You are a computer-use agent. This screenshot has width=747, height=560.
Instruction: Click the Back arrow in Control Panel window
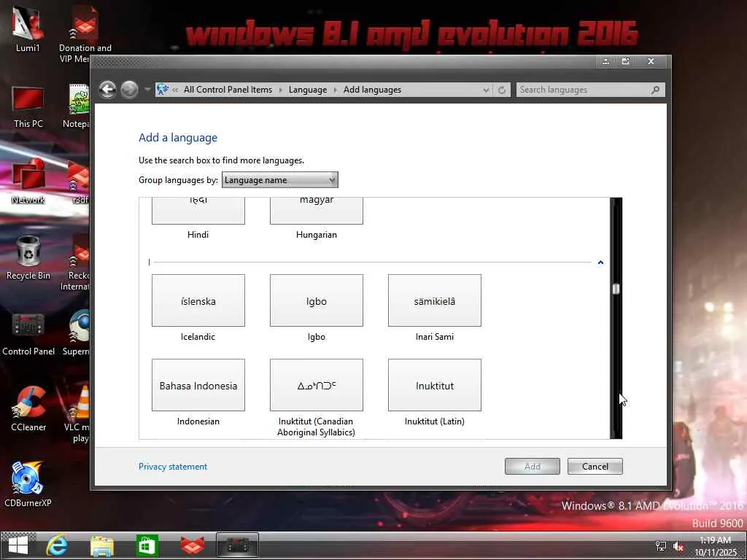[x=108, y=90]
